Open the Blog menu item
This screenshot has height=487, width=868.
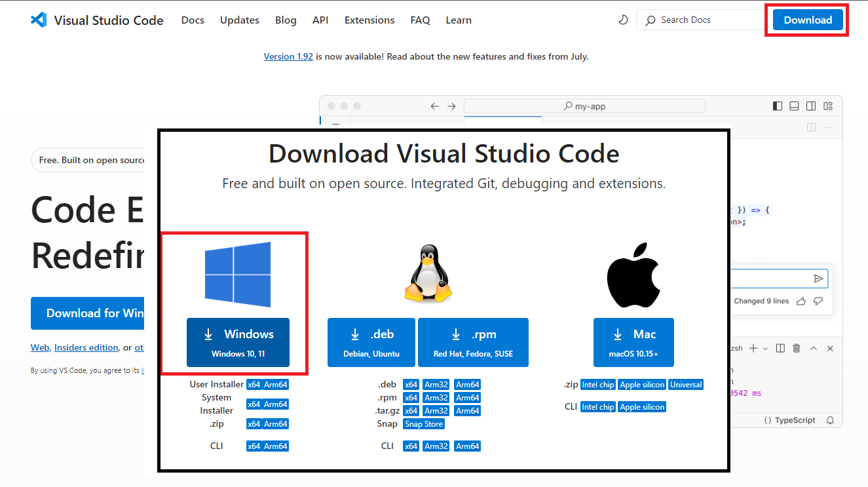pos(286,20)
